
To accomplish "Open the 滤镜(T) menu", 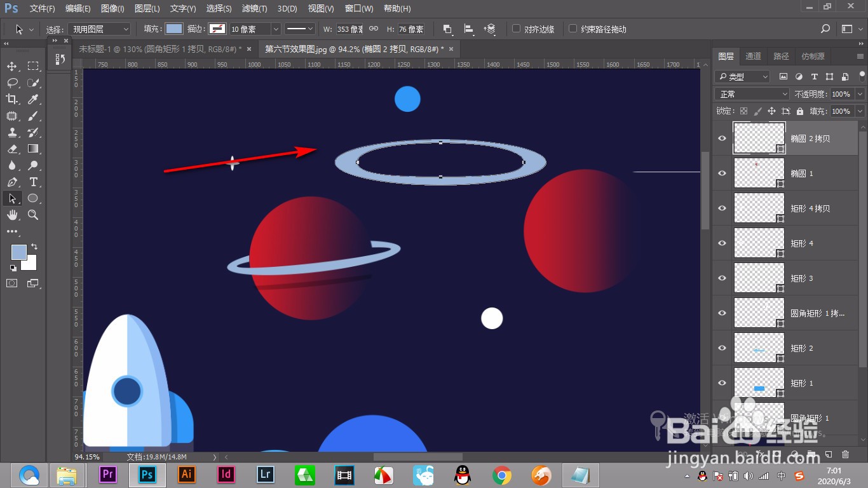I will 254,9.
